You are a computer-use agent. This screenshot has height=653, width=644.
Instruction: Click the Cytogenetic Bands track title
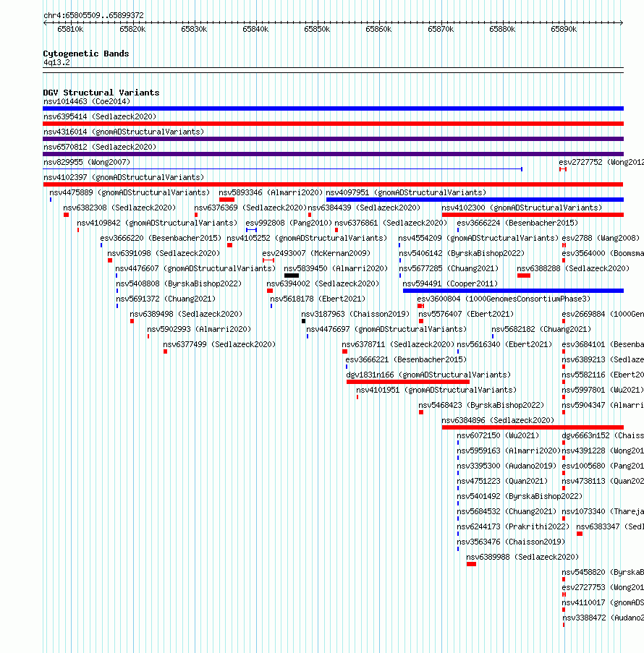tap(86, 54)
